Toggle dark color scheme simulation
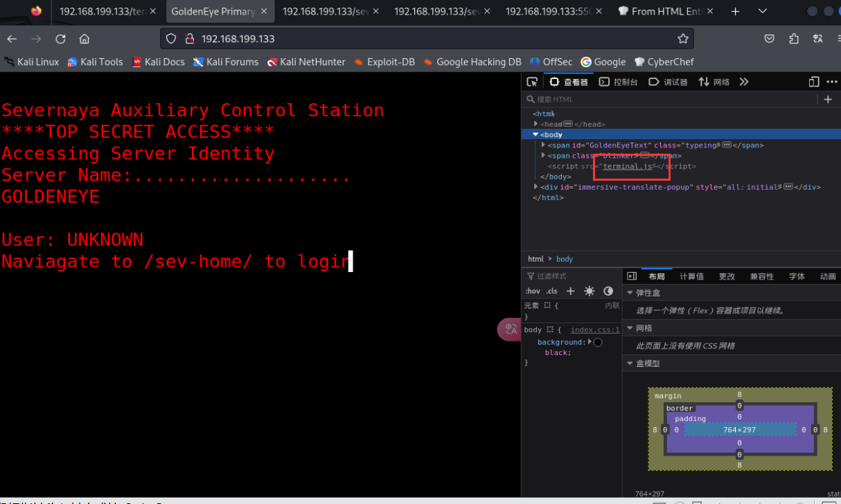The image size is (841, 504). click(608, 291)
